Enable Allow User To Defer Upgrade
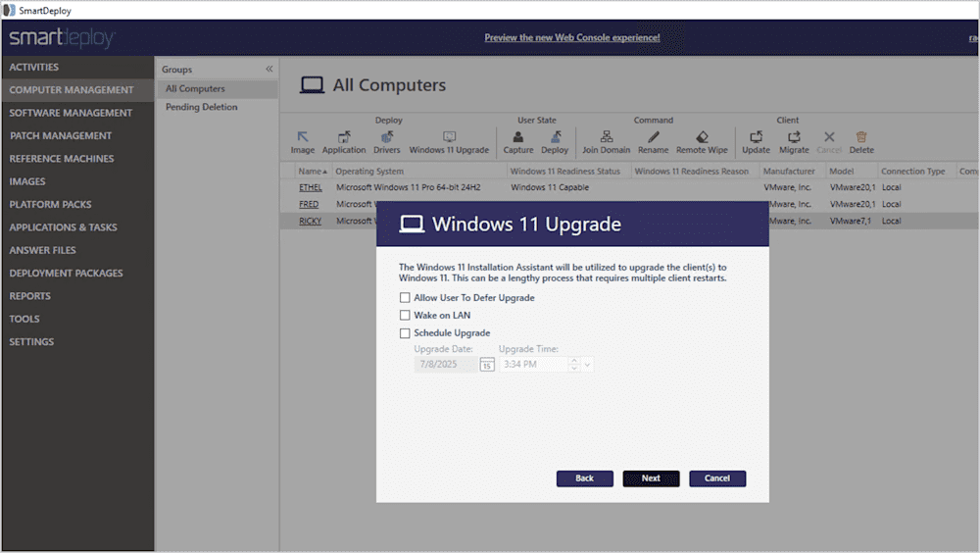This screenshot has height=553, width=980. coord(405,298)
